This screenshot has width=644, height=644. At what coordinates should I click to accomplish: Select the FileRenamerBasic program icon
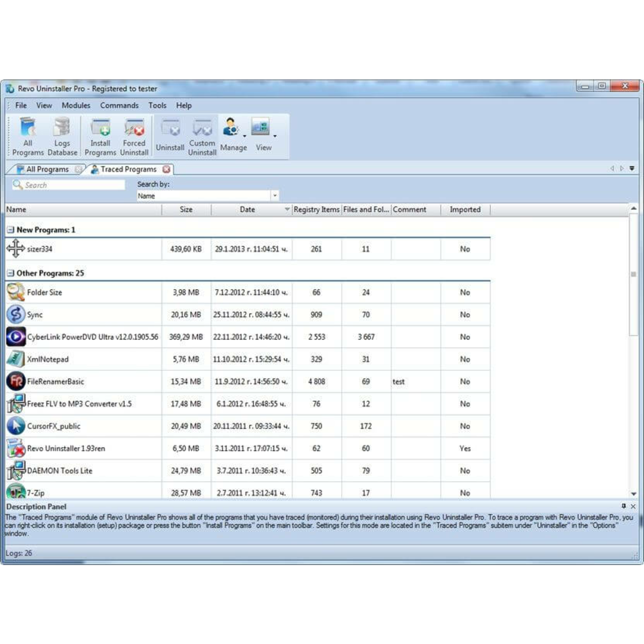click(x=16, y=381)
